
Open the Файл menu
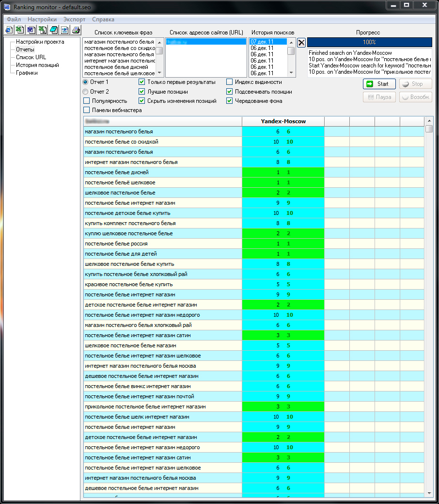(x=14, y=19)
